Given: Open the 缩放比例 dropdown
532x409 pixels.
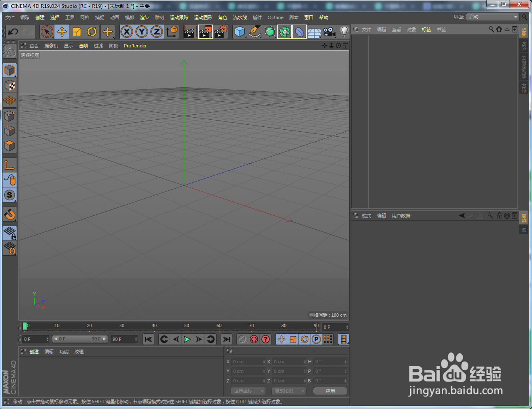Looking at the screenshot, I should (x=289, y=391).
